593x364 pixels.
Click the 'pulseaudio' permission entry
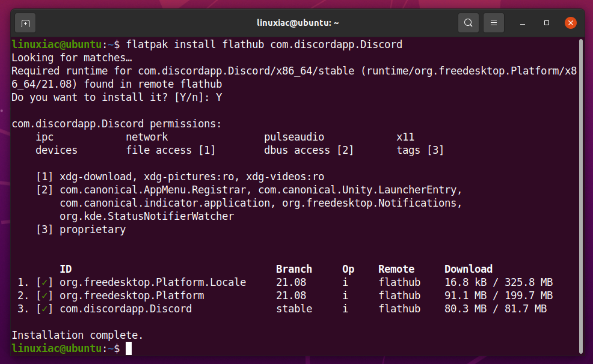point(294,137)
